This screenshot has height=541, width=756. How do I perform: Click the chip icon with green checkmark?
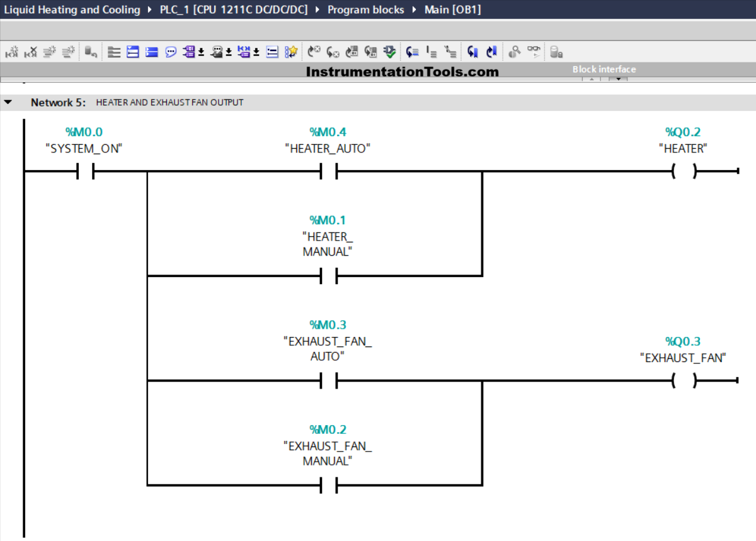pos(390,52)
